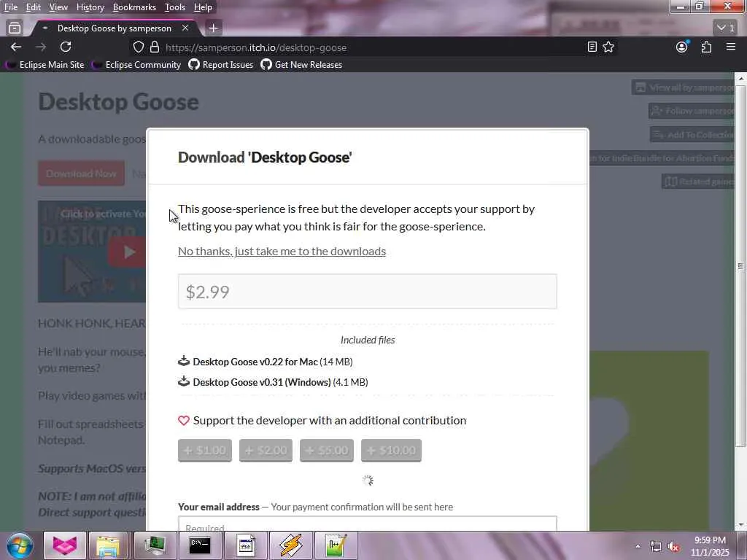
Task: Add $5.00 contribution button
Action: click(327, 451)
